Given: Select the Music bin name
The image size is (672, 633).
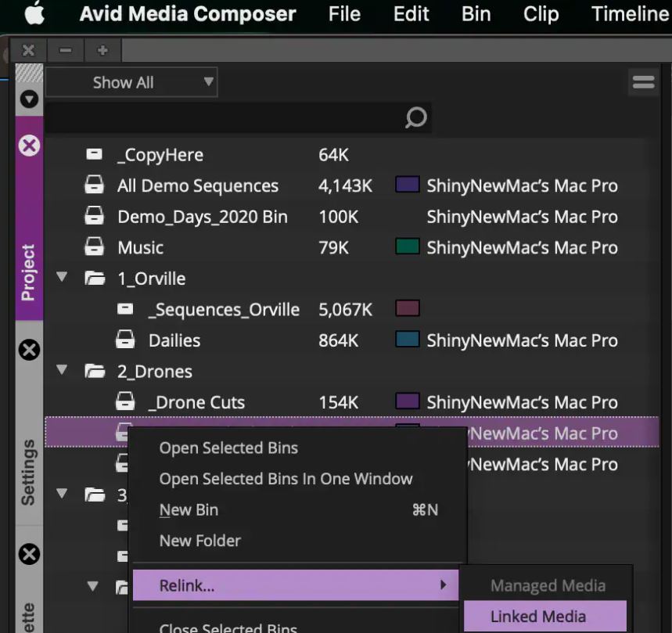Looking at the screenshot, I should coord(141,248).
